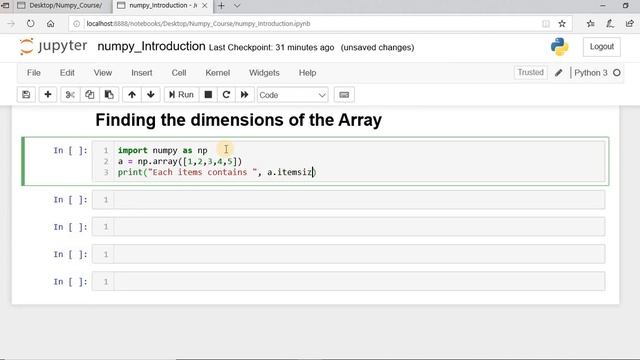
Task: Close the numpy_Introduction browser tab
Action: click(205, 6)
